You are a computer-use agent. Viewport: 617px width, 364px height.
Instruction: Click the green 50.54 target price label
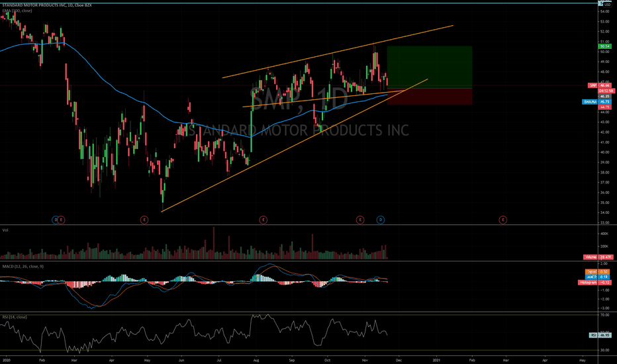(605, 46)
